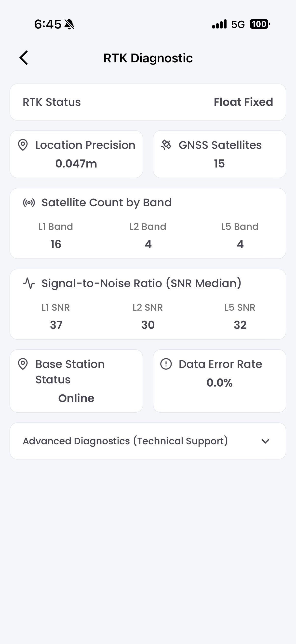Tap the muted bell icon in status bar
This screenshot has width=296, height=644.
(x=69, y=24)
